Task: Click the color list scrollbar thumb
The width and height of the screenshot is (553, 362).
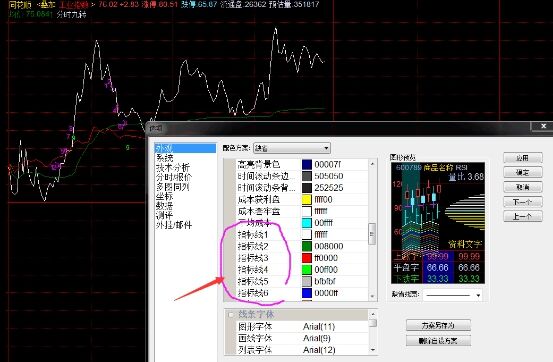Action: coord(372,234)
